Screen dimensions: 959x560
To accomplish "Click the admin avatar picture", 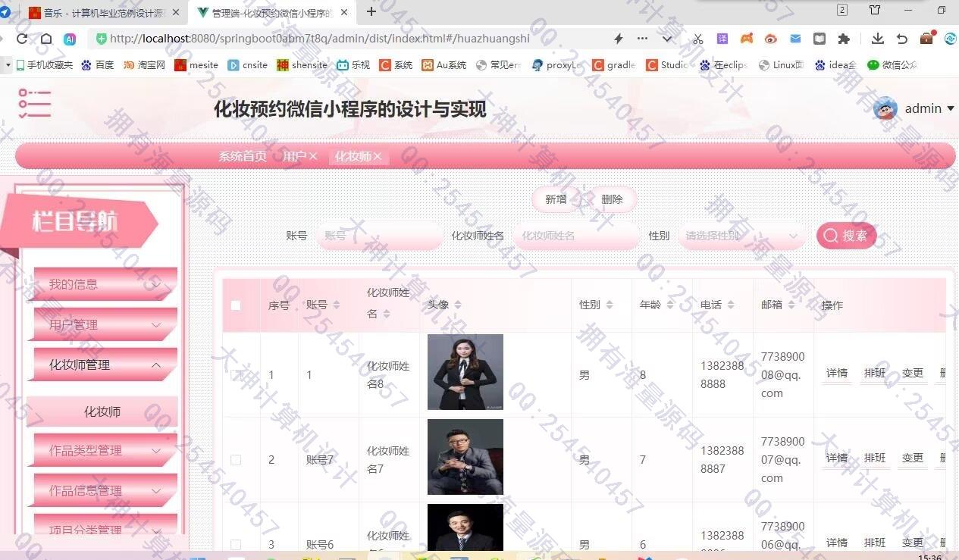I will (x=885, y=109).
